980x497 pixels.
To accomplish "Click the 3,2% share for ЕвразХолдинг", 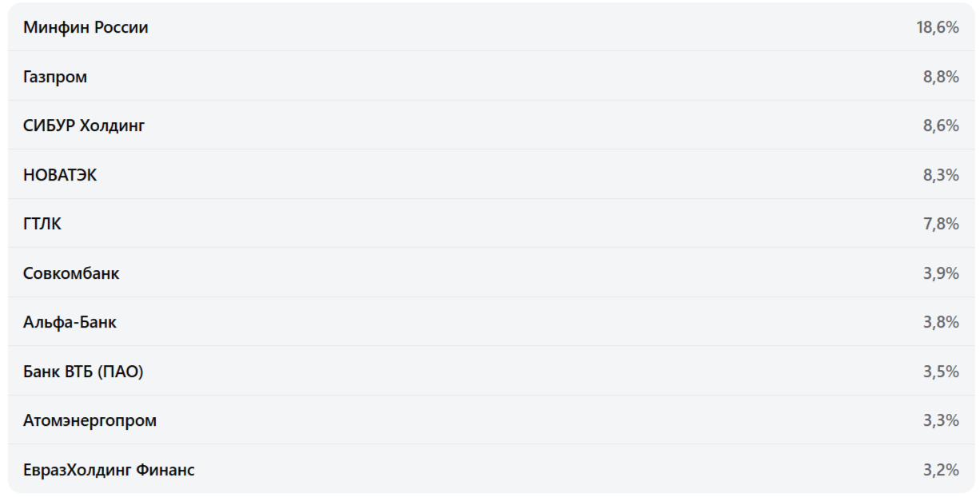I will click(x=941, y=470).
